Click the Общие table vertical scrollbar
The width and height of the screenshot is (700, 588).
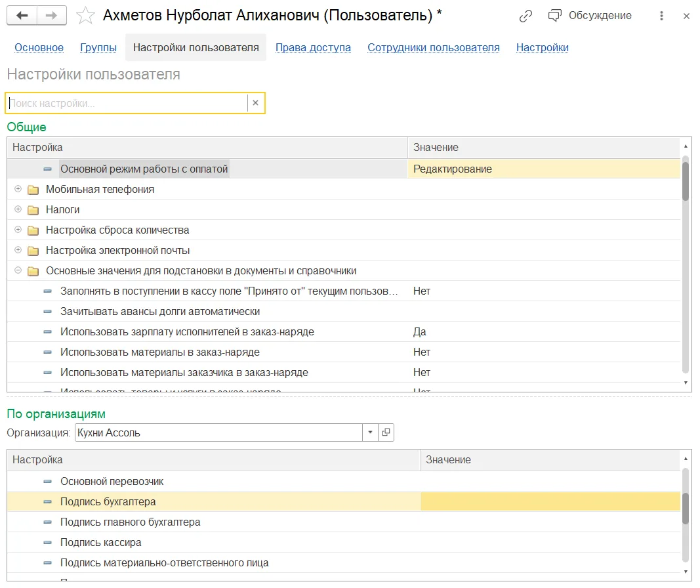click(686, 263)
